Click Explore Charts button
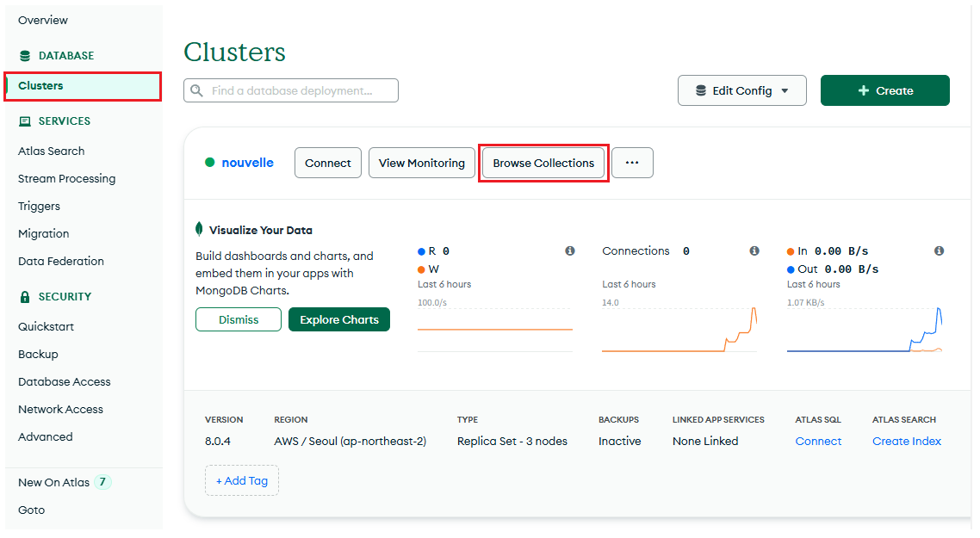 (x=339, y=319)
